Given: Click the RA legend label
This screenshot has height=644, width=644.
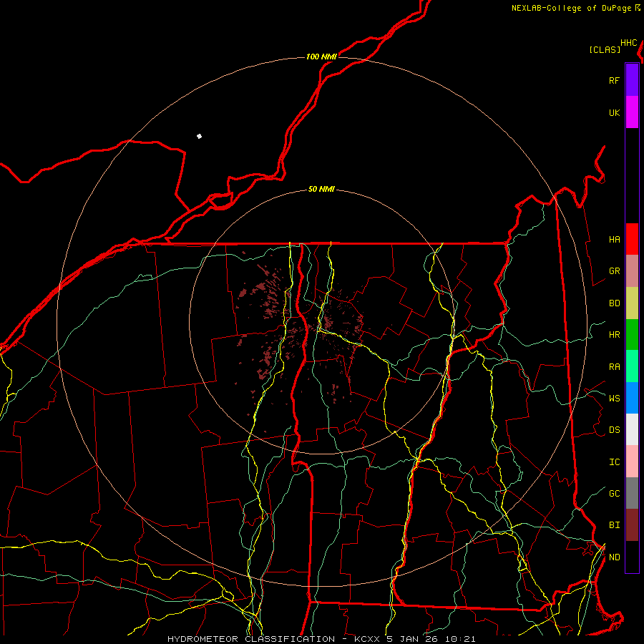Looking at the screenshot, I should coord(614,367).
